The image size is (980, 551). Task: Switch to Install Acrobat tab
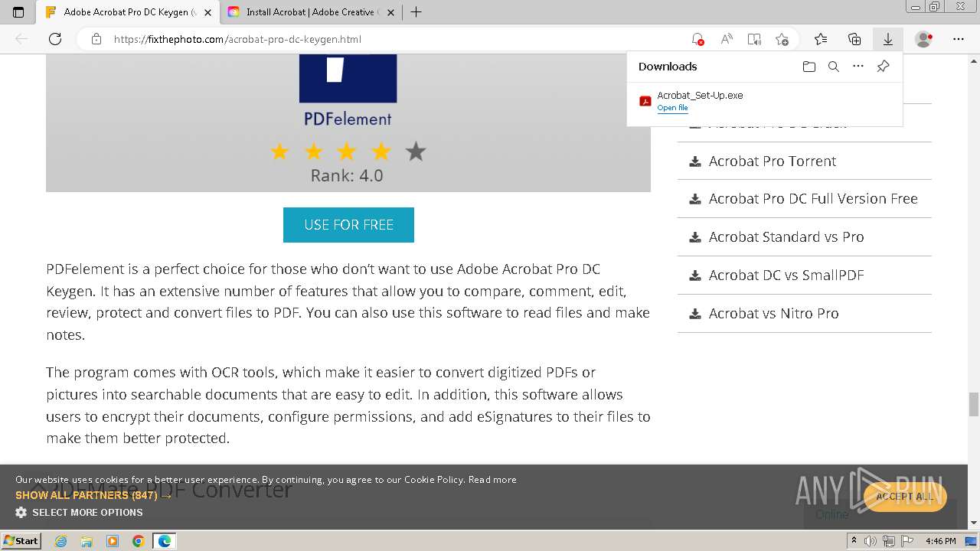click(310, 12)
